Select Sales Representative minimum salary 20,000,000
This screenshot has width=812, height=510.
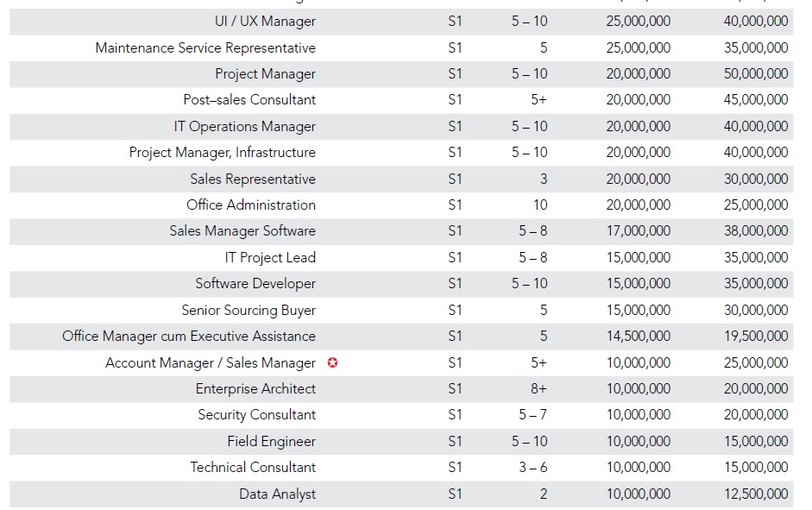[638, 179]
